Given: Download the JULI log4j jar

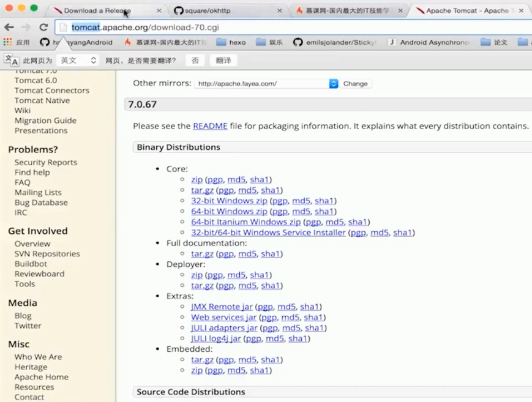Looking at the screenshot, I should pos(215,338).
